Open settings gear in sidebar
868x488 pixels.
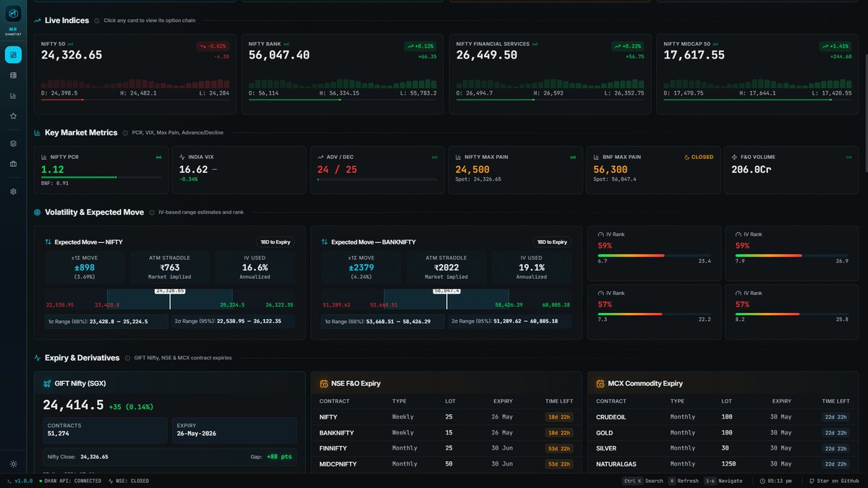[x=13, y=192]
